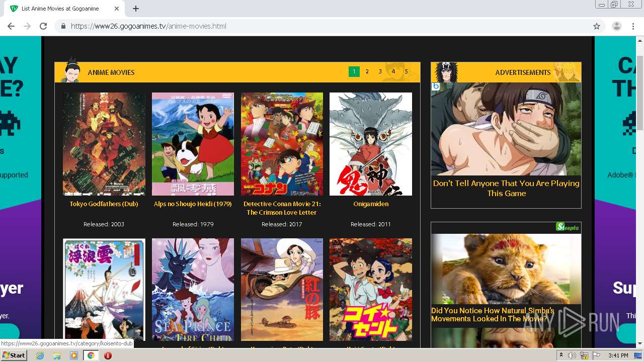The height and width of the screenshot is (362, 644).
Task: Open the Onigamiden poster image
Action: point(371,144)
